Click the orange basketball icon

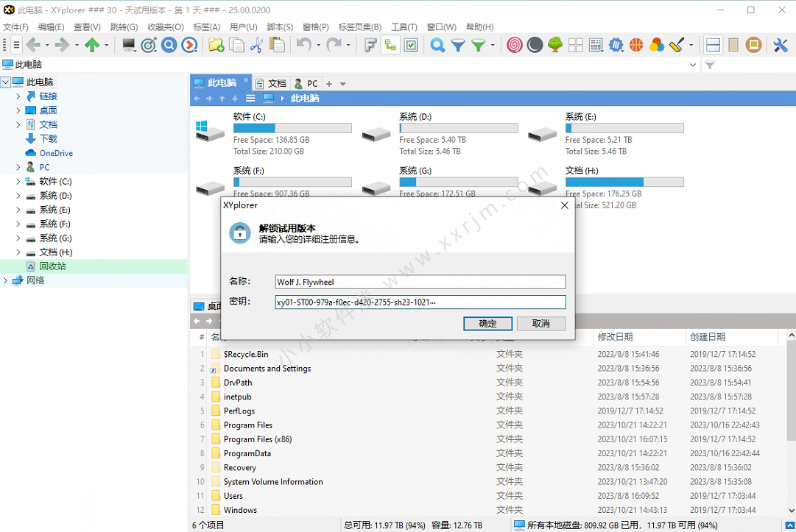pos(636,45)
